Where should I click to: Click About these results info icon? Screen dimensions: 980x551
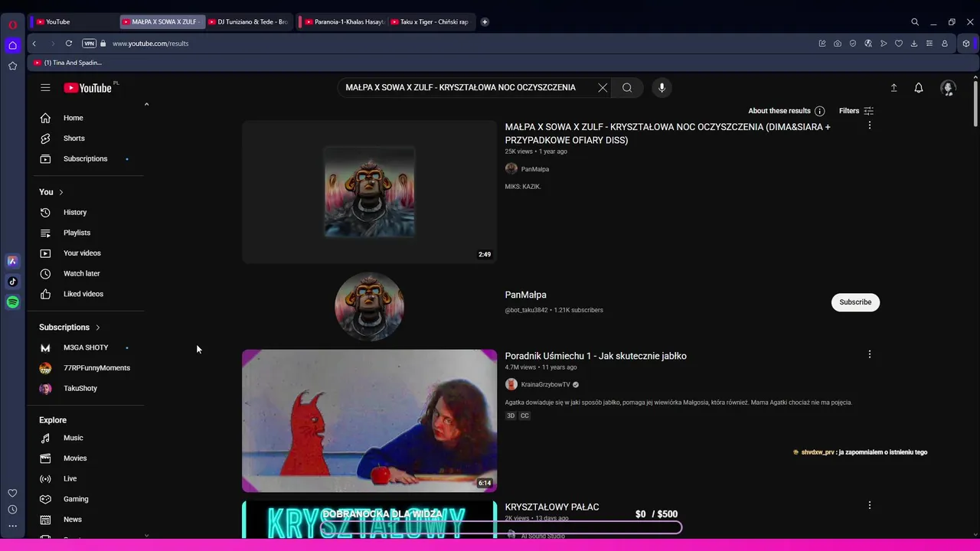(x=819, y=111)
